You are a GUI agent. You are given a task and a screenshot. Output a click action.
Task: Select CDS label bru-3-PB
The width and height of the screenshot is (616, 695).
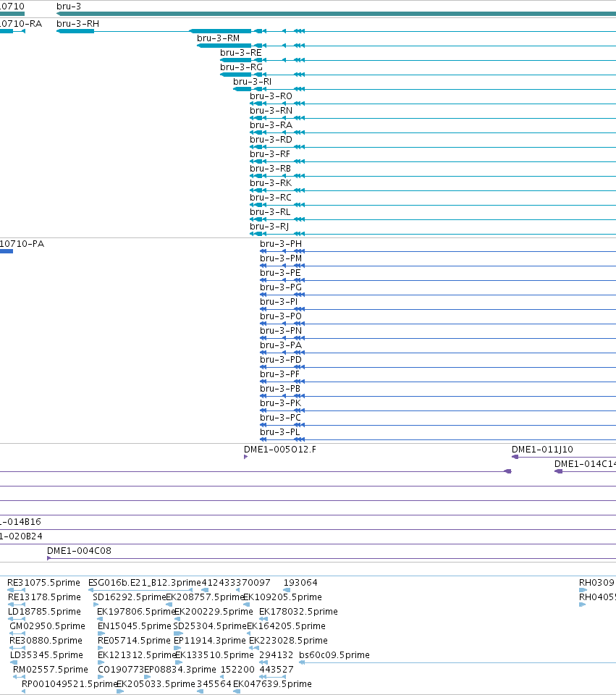[x=281, y=389]
